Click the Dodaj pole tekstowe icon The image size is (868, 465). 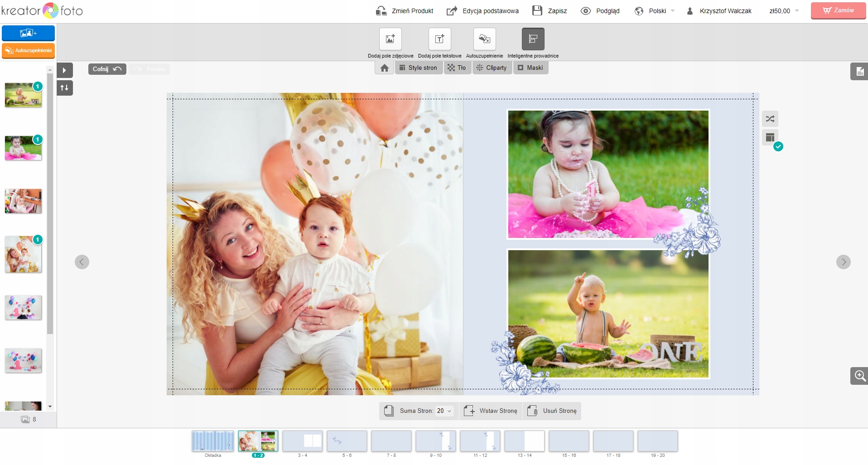439,39
